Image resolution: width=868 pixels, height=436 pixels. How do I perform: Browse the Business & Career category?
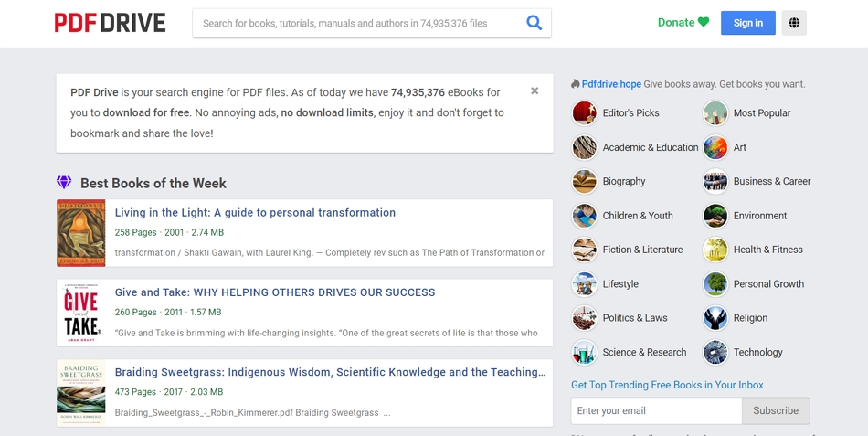click(x=771, y=181)
